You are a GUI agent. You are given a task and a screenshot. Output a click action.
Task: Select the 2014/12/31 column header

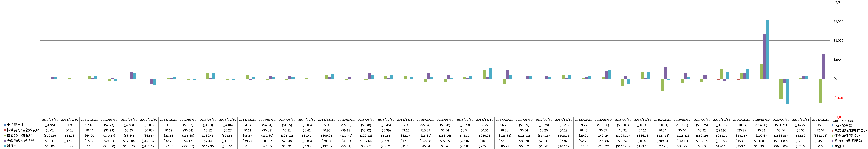pyautogui.click(x=327, y=120)
